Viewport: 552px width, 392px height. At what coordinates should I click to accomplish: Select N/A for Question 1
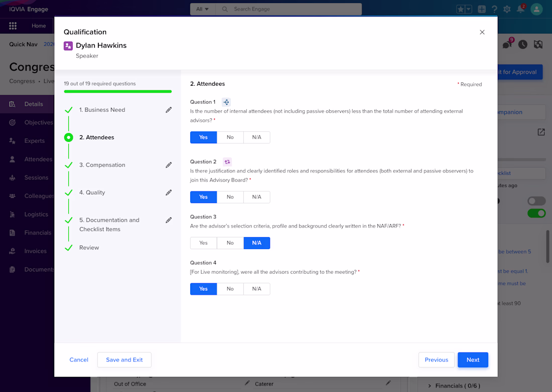click(256, 137)
